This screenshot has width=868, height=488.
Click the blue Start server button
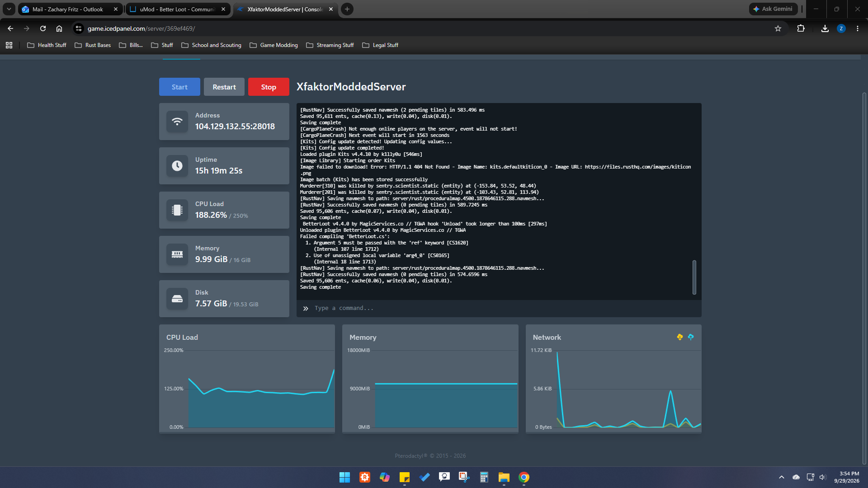point(179,87)
